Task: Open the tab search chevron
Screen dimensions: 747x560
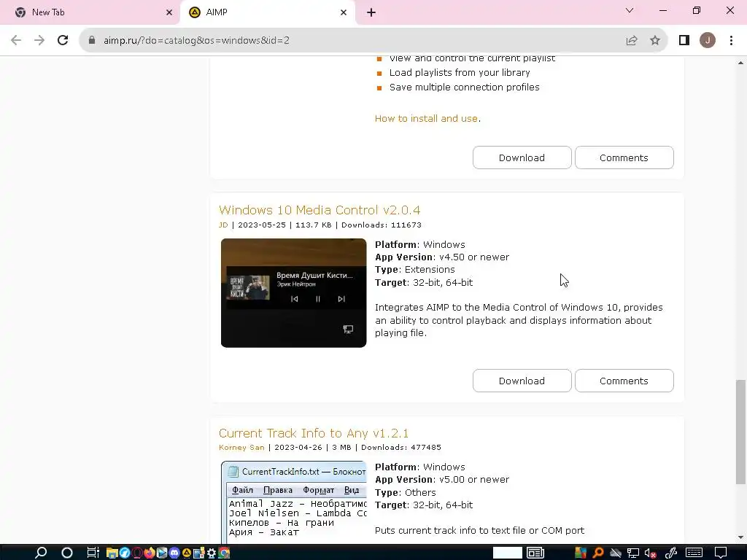Action: [630, 10]
